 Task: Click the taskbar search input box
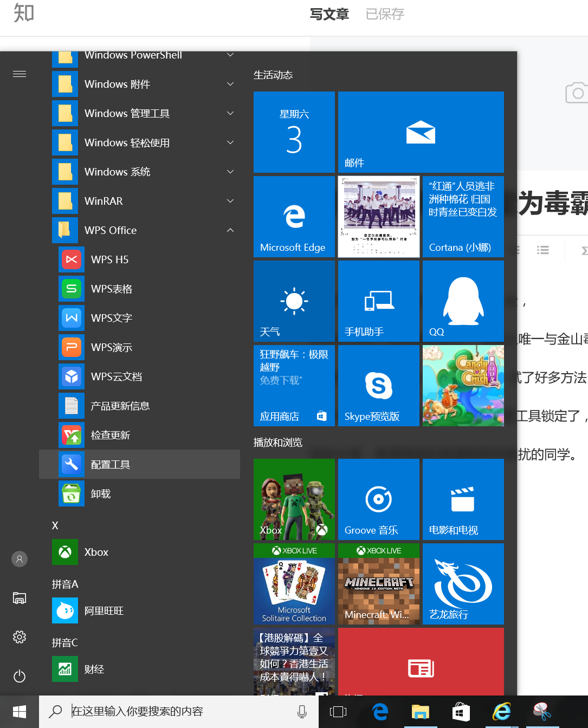[179, 712]
